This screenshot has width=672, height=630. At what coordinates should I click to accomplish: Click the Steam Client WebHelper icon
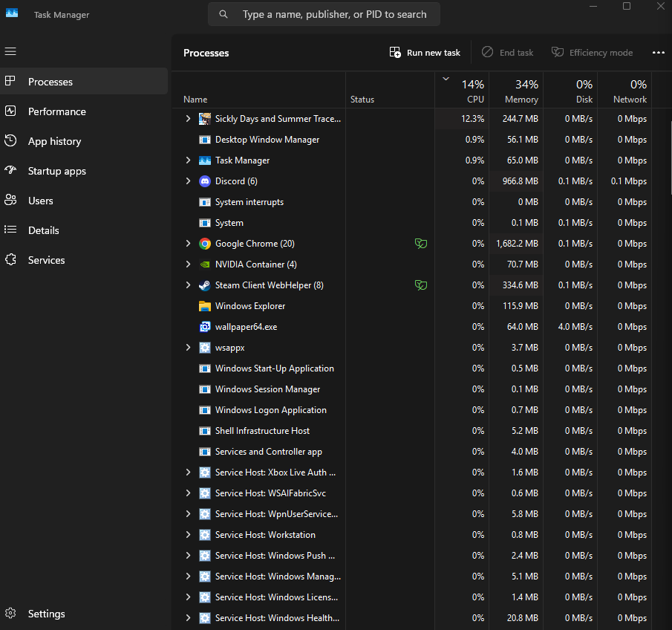click(x=205, y=285)
